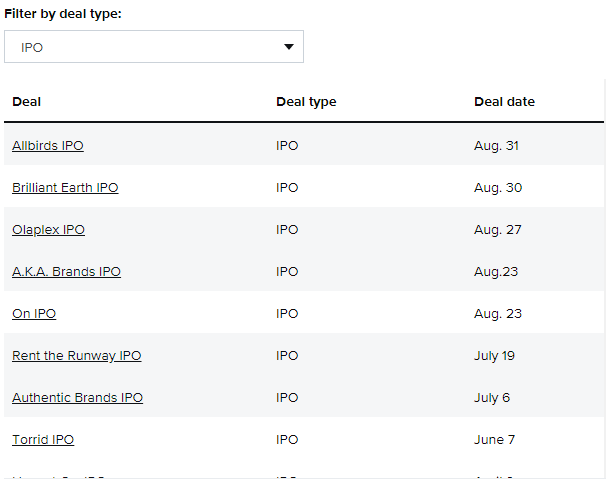Click the June 7 date cell
Screen dimensions: 606x483
[494, 440]
